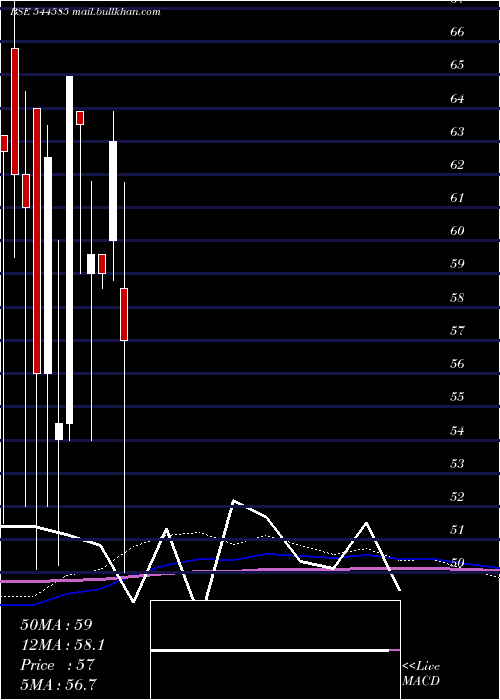
Task: Click the long red candle from 64 to 56
Action: tap(37, 241)
